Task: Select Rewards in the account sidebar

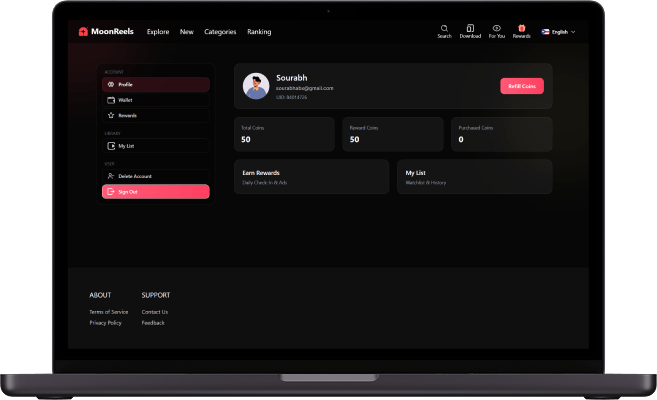Action: click(x=156, y=115)
